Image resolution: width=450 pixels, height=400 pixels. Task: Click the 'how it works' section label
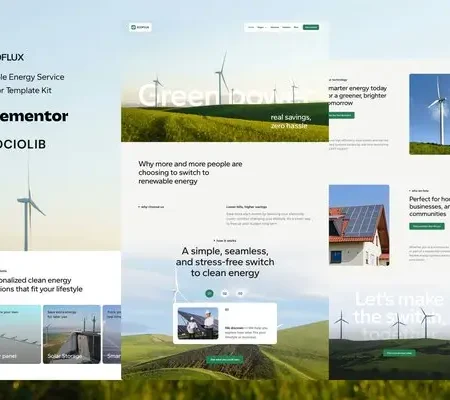coord(225,241)
